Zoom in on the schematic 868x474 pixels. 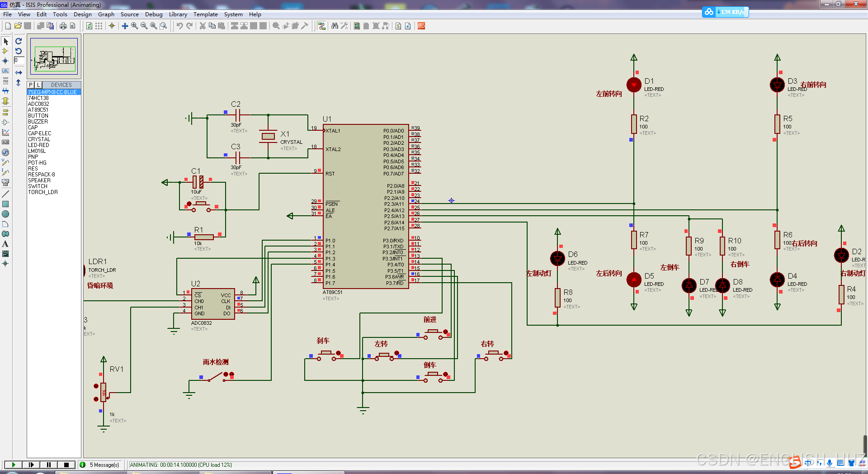pos(134,26)
